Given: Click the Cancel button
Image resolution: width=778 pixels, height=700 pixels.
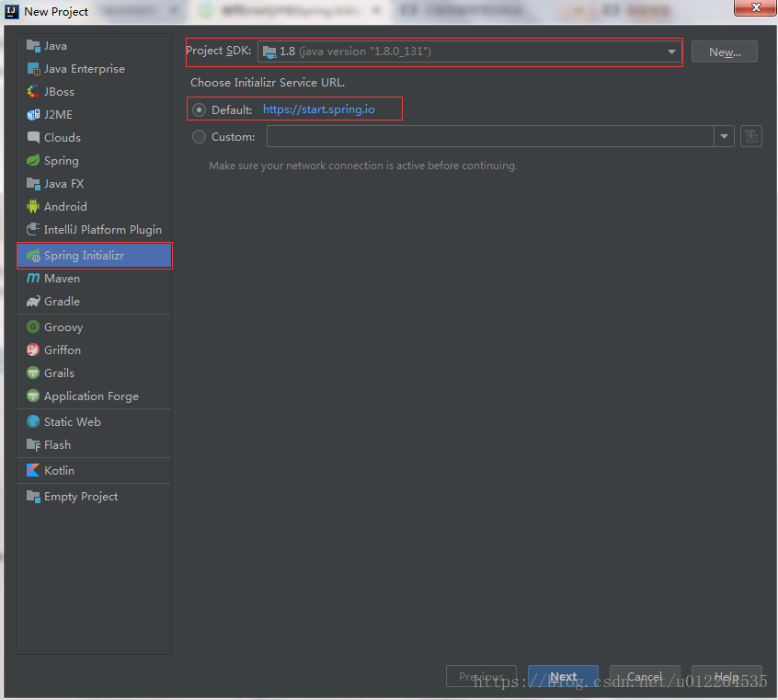Looking at the screenshot, I should click(x=645, y=676).
